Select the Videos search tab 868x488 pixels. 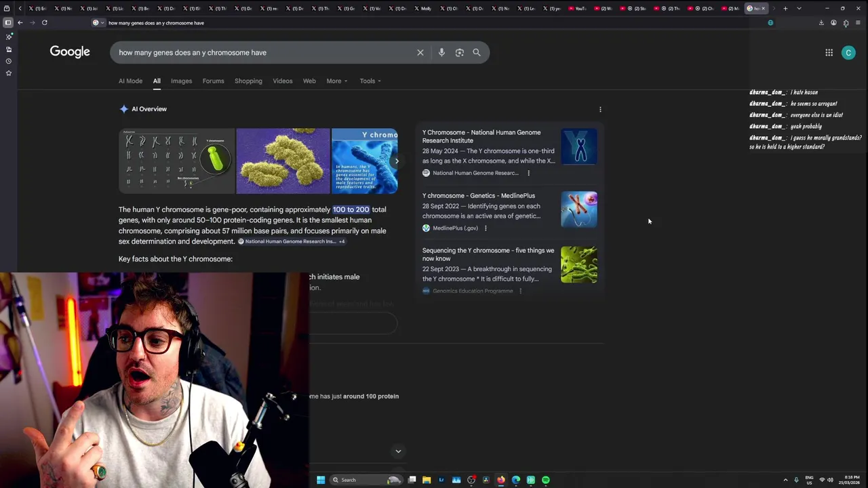coord(283,81)
